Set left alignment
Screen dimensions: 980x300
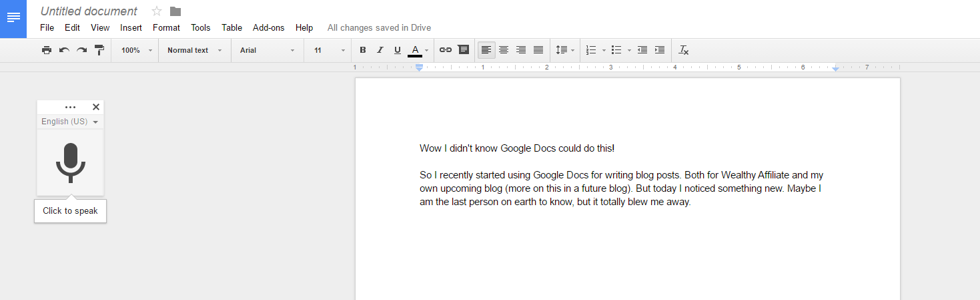coord(486,50)
